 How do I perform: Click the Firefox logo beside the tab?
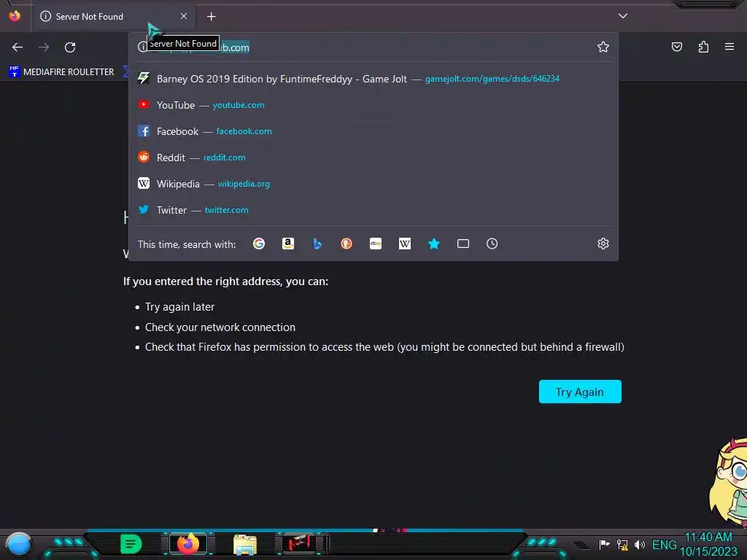pos(15,16)
